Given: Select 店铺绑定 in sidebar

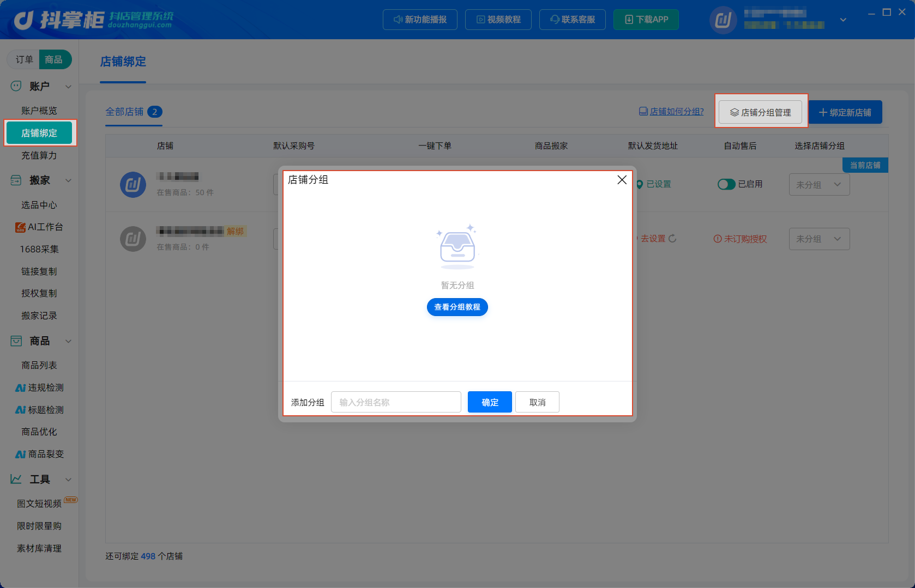Looking at the screenshot, I should [x=39, y=133].
